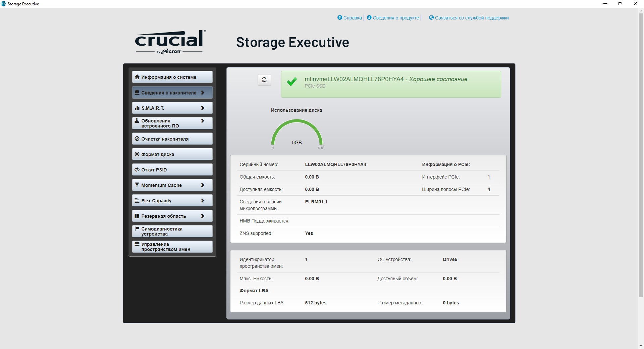The height and width of the screenshot is (349, 644).
Task: Click the scrollbar down arrow
Action: click(x=641, y=346)
